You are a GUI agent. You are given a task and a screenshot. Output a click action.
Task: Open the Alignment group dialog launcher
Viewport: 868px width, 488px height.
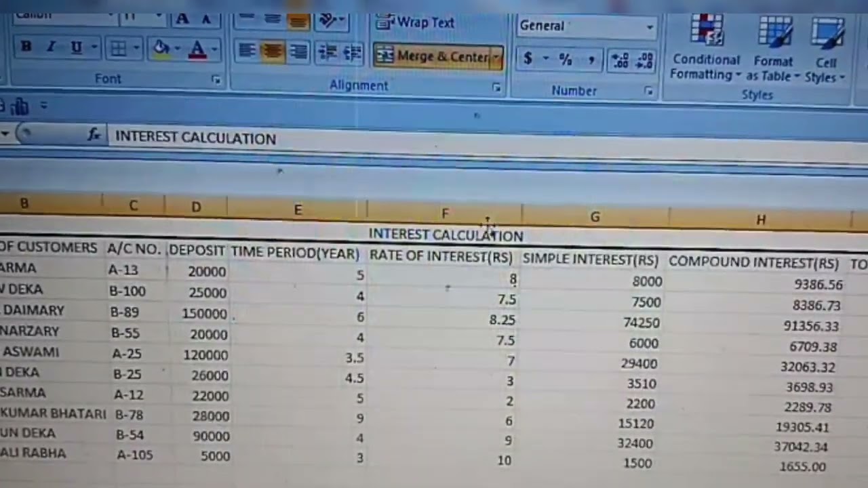click(x=496, y=87)
